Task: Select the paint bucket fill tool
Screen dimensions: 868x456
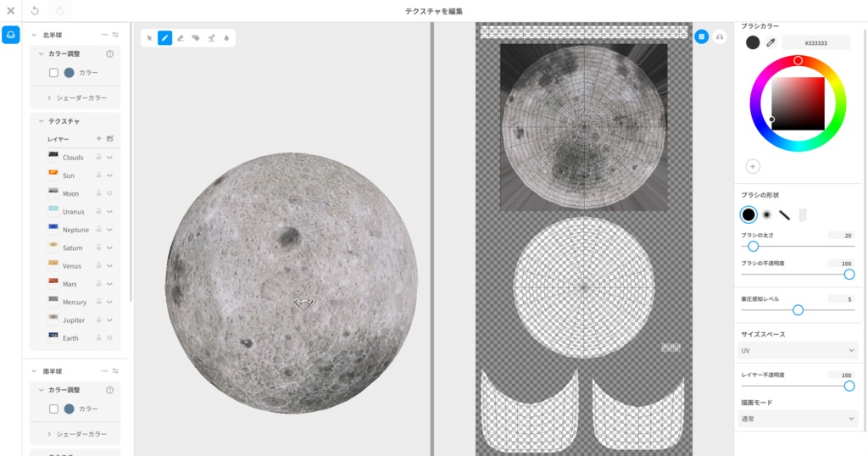Action: [x=196, y=38]
